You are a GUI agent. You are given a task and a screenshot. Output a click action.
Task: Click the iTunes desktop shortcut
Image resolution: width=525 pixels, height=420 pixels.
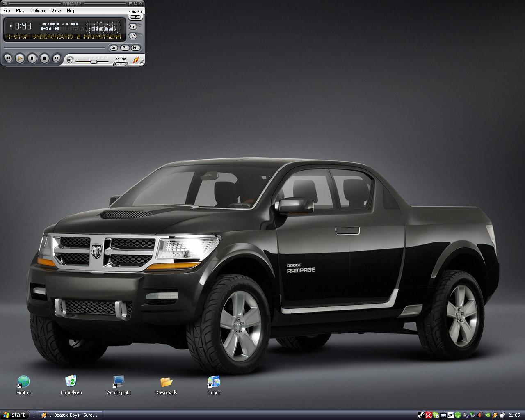214,385
